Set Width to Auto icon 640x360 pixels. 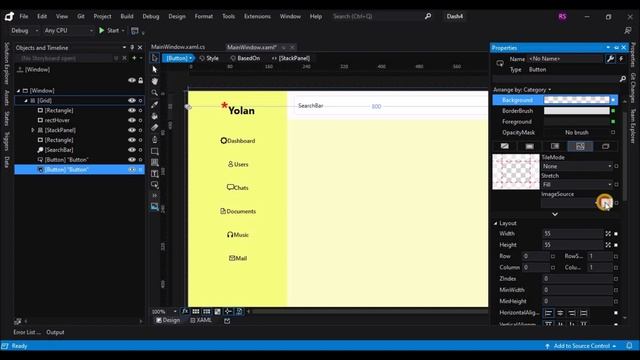pyautogui.click(x=608, y=233)
